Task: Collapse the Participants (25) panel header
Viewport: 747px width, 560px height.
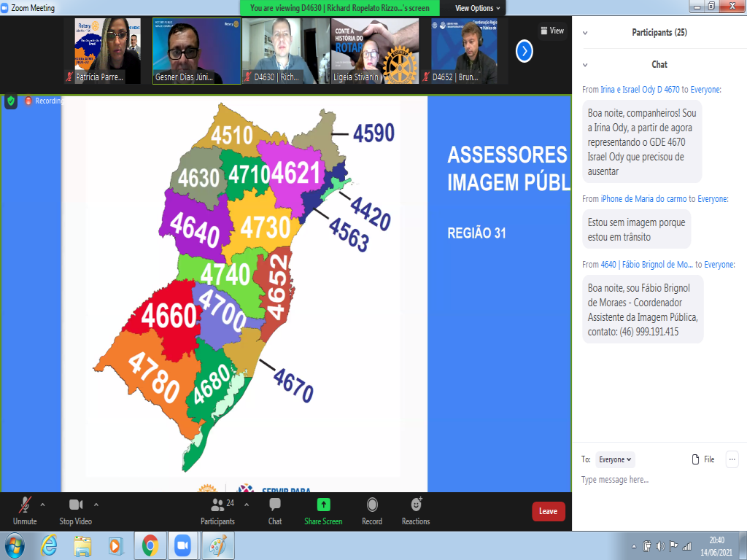Action: click(x=585, y=33)
